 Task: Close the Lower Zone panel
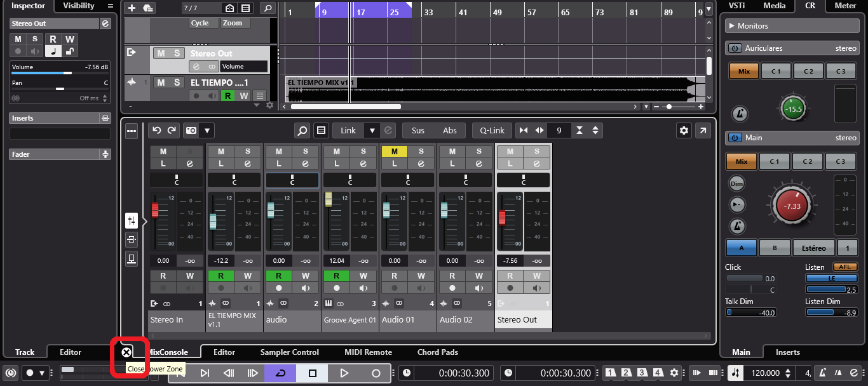click(126, 352)
